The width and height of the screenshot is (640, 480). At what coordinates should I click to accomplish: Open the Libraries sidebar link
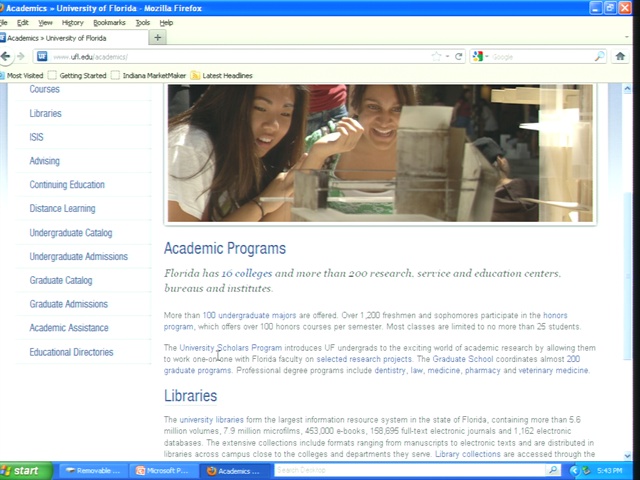[45, 113]
